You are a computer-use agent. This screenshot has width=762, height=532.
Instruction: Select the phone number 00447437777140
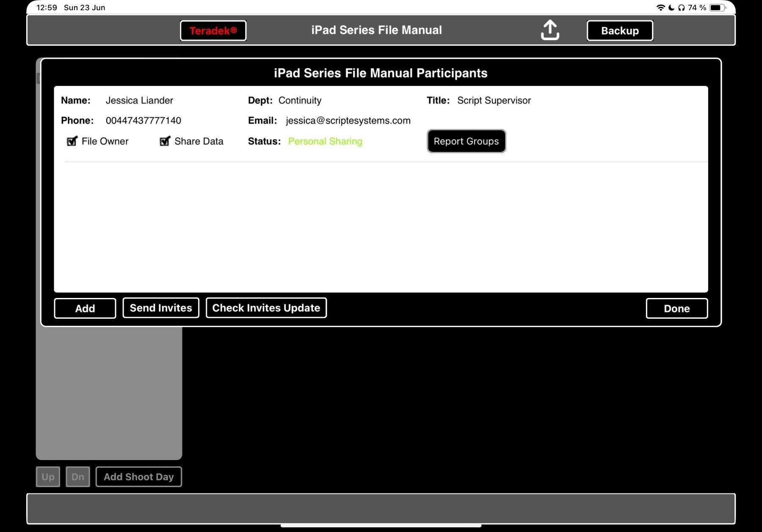pos(144,121)
